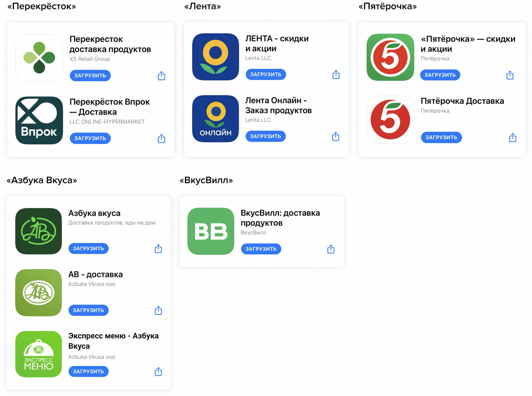Download the Перекрёсток Впрок app
The width and height of the screenshot is (532, 396).
click(90, 138)
